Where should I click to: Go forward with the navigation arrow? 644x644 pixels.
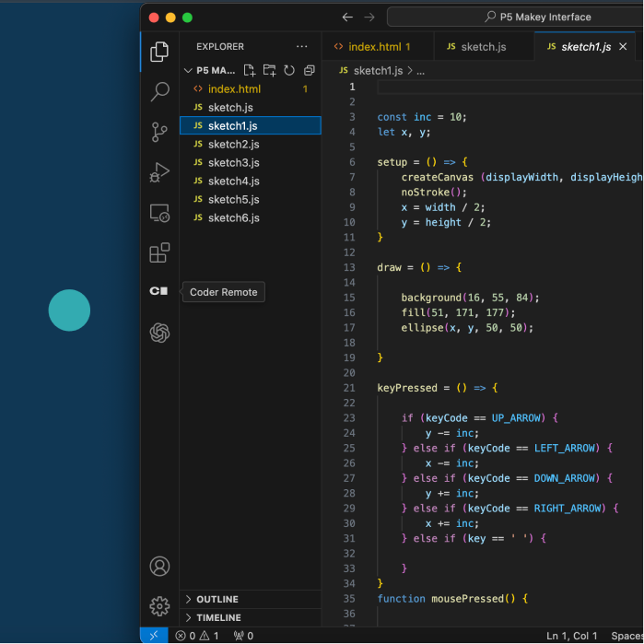369,18
